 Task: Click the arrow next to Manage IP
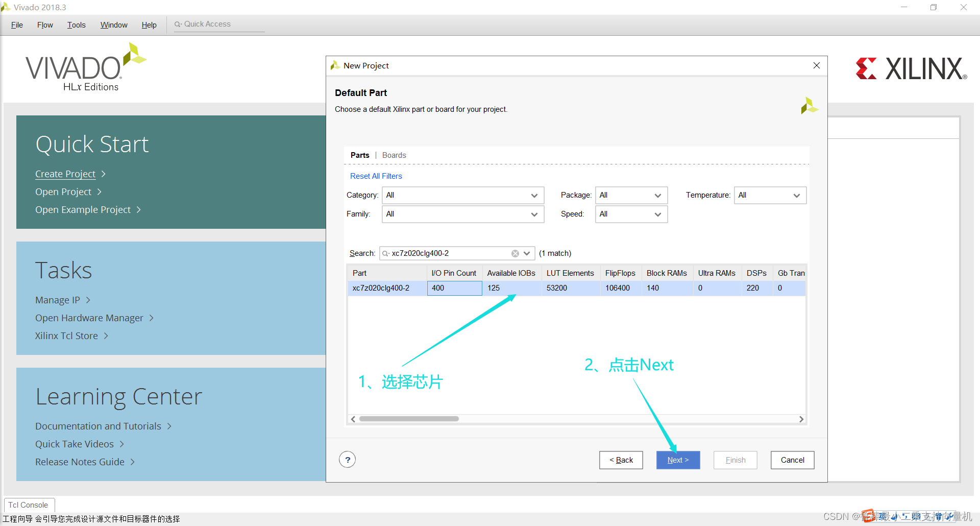[x=88, y=300]
